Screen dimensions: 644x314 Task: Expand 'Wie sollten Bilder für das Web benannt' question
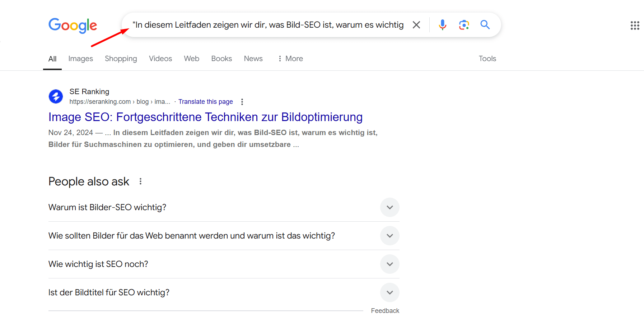[x=224, y=236]
